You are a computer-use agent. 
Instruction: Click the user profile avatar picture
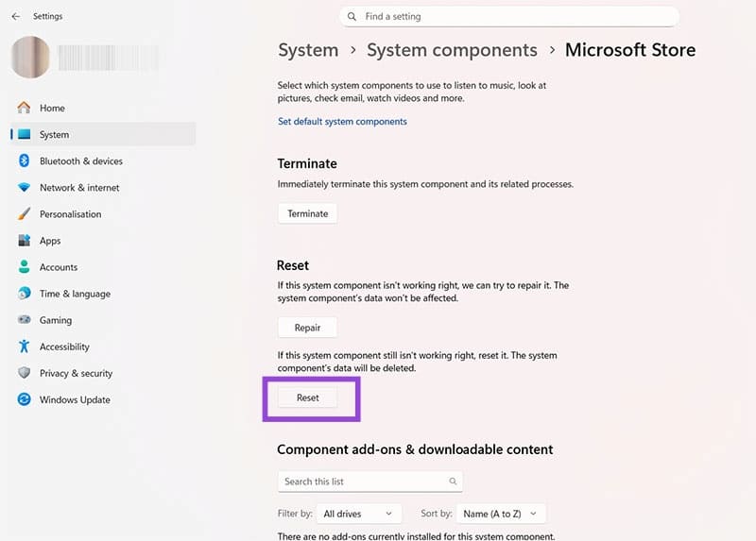click(x=30, y=57)
